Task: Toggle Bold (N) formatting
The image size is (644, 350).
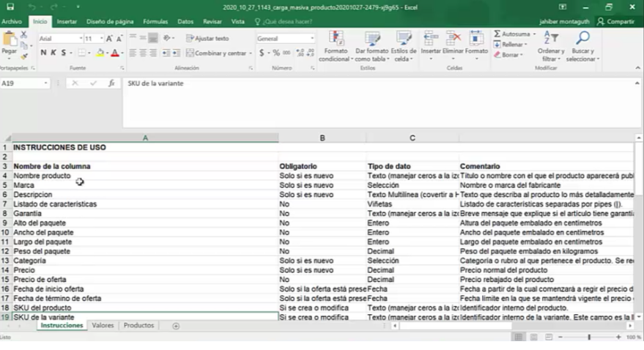Action: click(43, 53)
